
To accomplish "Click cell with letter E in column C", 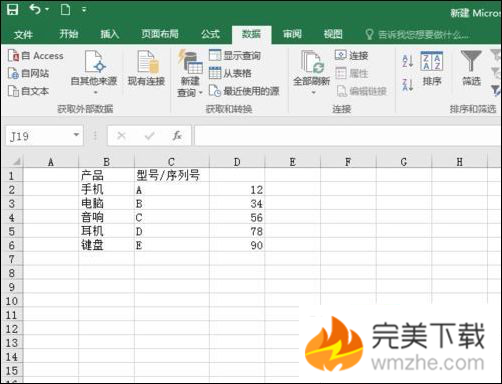I will 172,245.
